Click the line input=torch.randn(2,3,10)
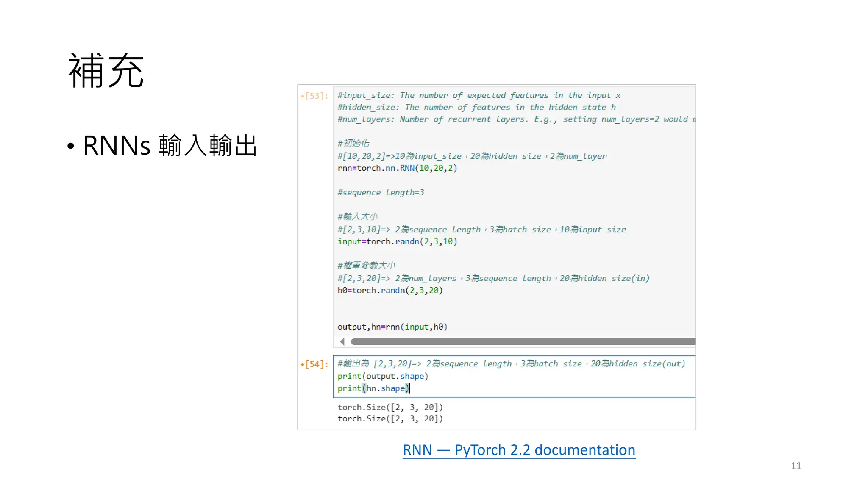868x488 pixels. [x=397, y=241]
